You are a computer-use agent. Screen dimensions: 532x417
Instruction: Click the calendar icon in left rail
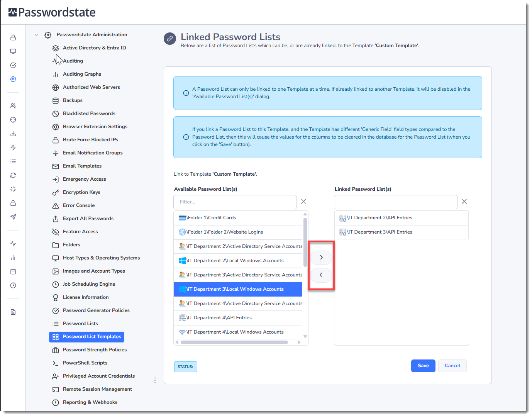pyautogui.click(x=13, y=271)
